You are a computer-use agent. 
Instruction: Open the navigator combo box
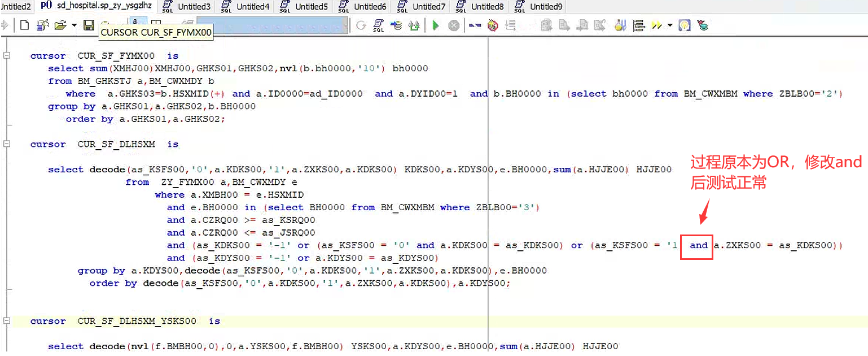tap(272, 25)
